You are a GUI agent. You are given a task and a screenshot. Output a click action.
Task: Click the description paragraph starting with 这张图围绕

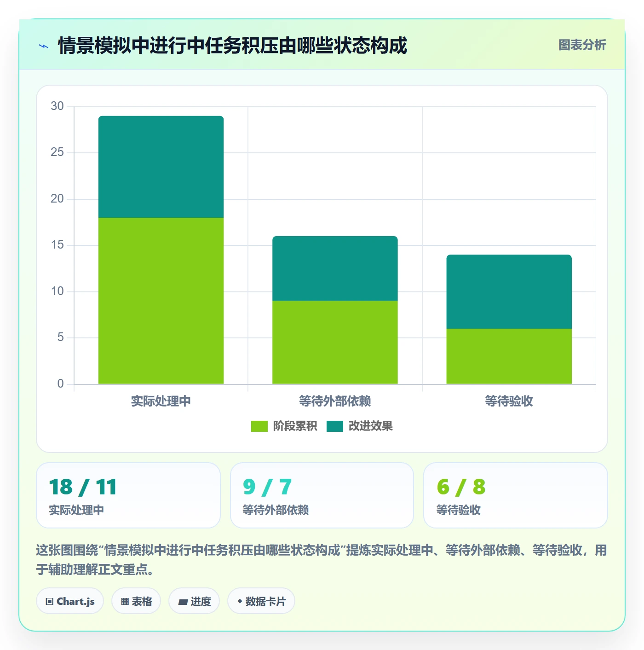tap(322, 560)
